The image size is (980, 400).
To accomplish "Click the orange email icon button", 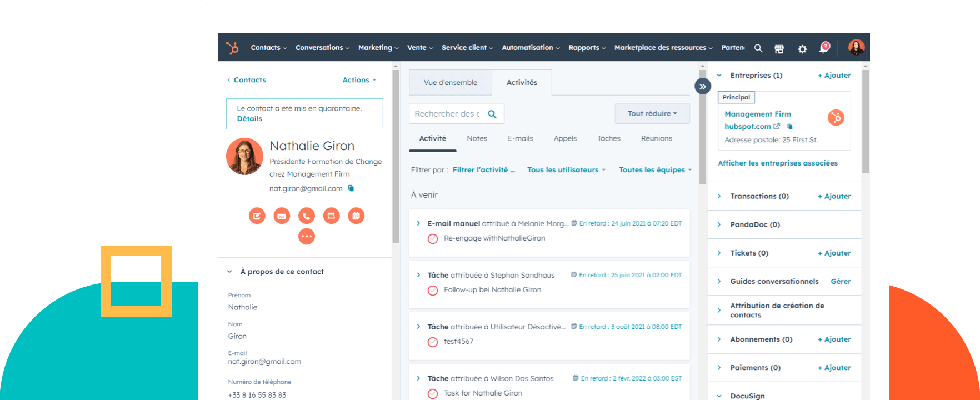I will (282, 216).
